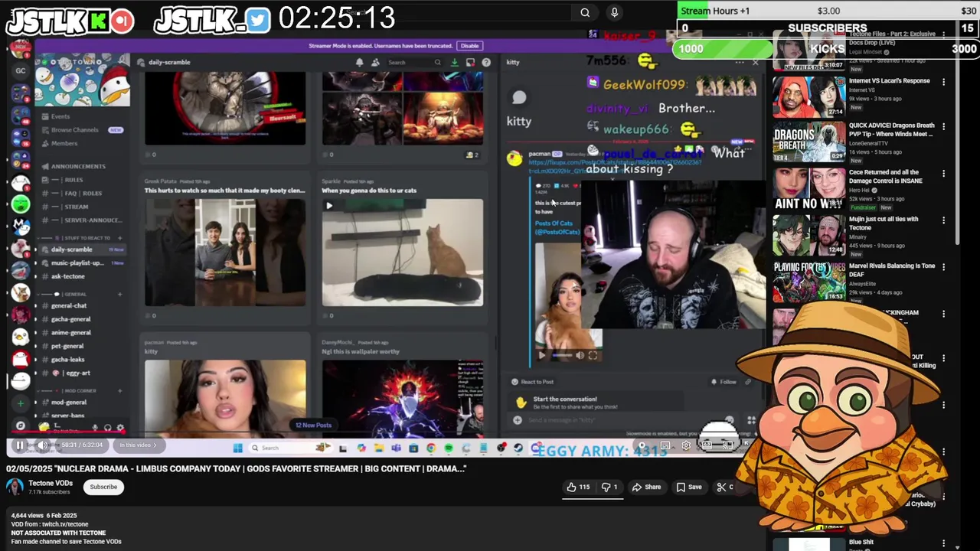The width and height of the screenshot is (980, 551).
Task: Open 'Internet VS Lacari's Response' thumbnail
Action: 808,96
